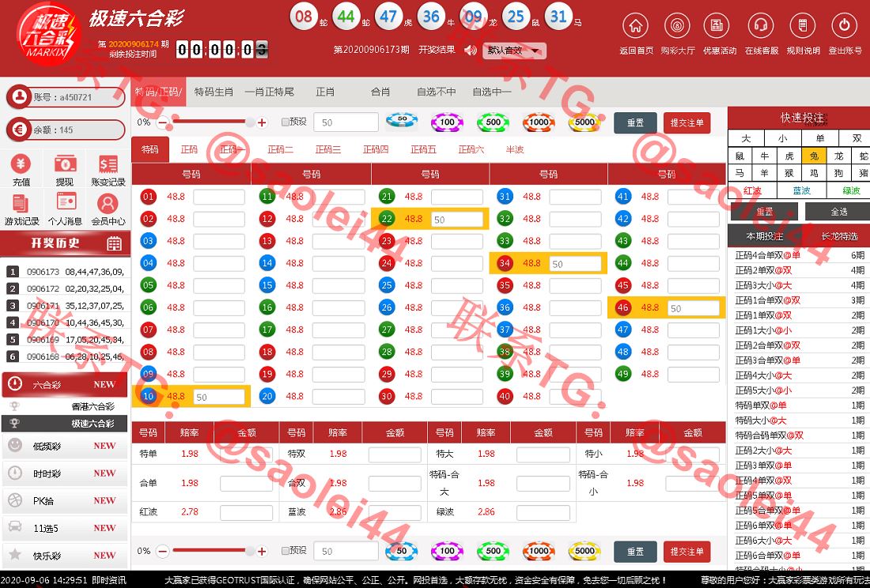Image resolution: width=870 pixels, height=588 pixels.
Task: Expand the 六合彩 game category
Action: pos(64,385)
